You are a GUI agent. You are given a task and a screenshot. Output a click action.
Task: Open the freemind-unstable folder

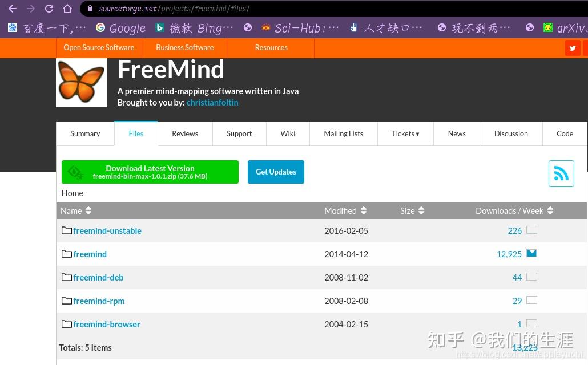tap(107, 231)
